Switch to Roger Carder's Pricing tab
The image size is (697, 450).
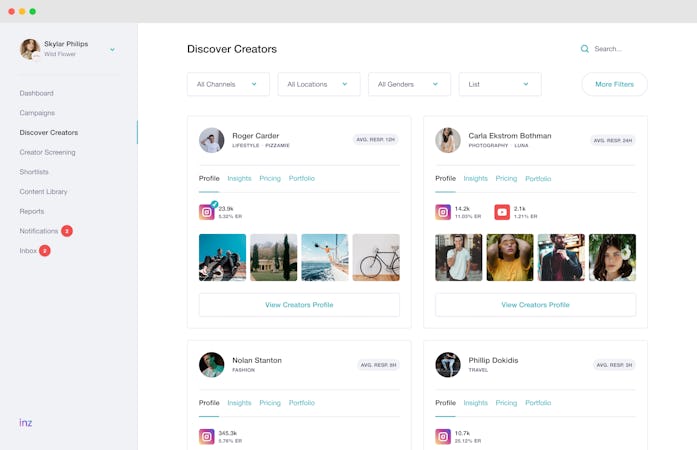click(x=270, y=178)
